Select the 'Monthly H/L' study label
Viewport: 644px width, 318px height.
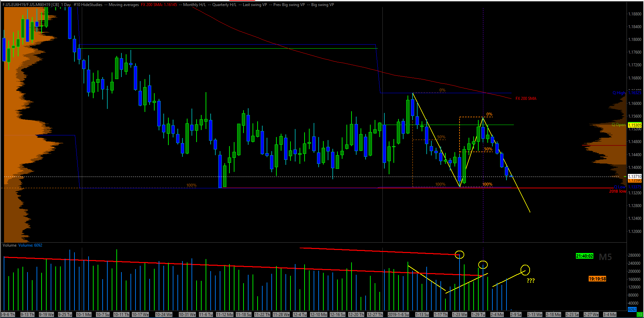195,5
